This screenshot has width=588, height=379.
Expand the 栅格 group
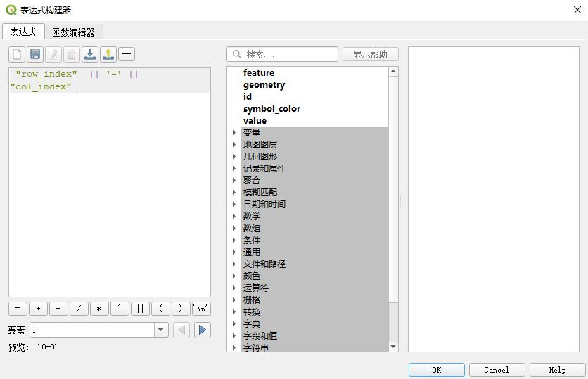pos(234,300)
